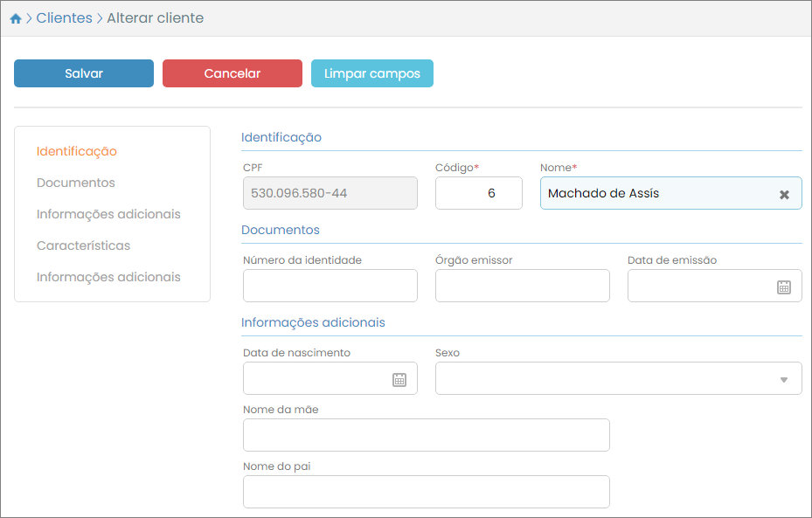This screenshot has height=518, width=812.
Task: Click into the Nome text field
Action: pyautogui.click(x=656, y=193)
